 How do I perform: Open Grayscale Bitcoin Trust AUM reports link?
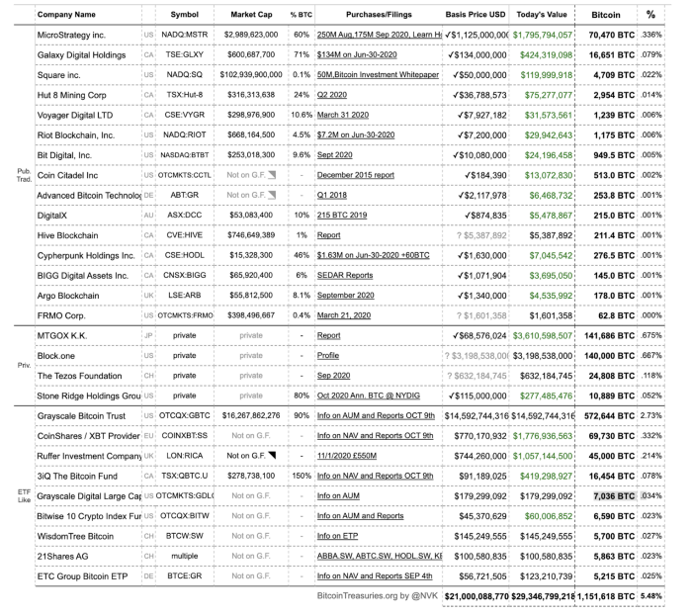point(376,415)
